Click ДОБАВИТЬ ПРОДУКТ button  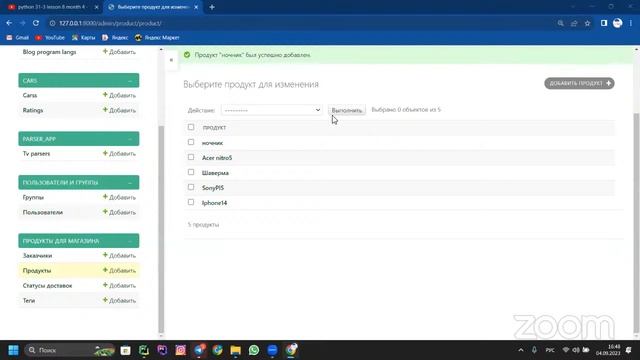click(x=579, y=83)
